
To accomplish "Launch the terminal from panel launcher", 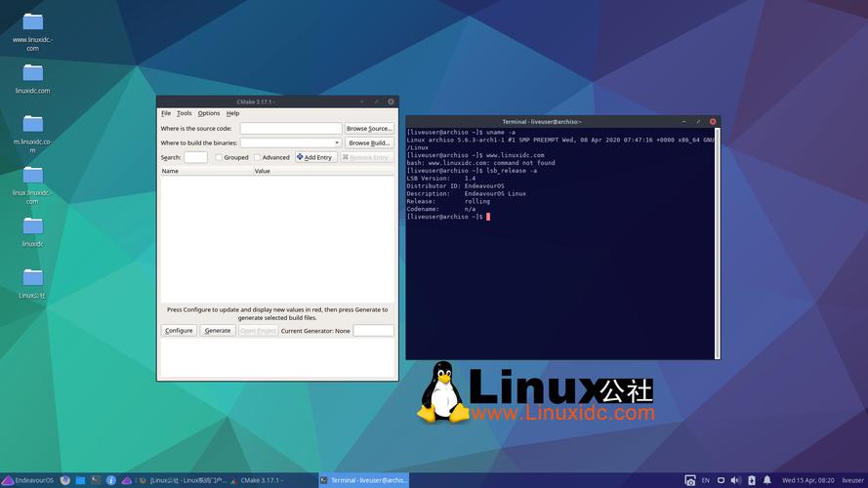I will 96,480.
